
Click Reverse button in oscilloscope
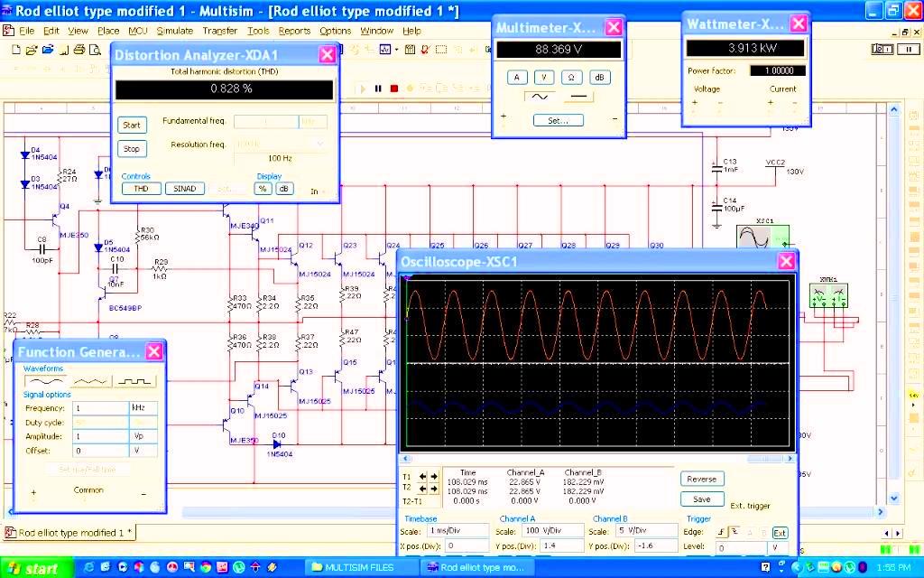tap(702, 480)
